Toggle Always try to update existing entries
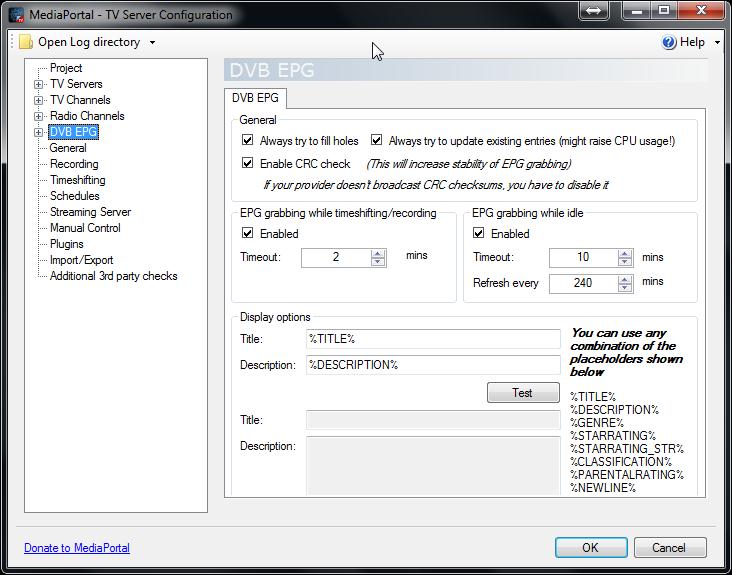The width and height of the screenshot is (732, 575). point(376,140)
